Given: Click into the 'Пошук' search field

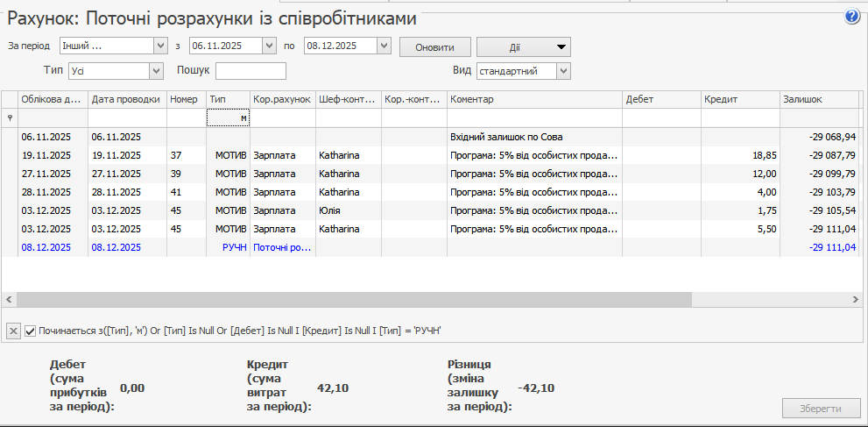Looking at the screenshot, I should [251, 71].
